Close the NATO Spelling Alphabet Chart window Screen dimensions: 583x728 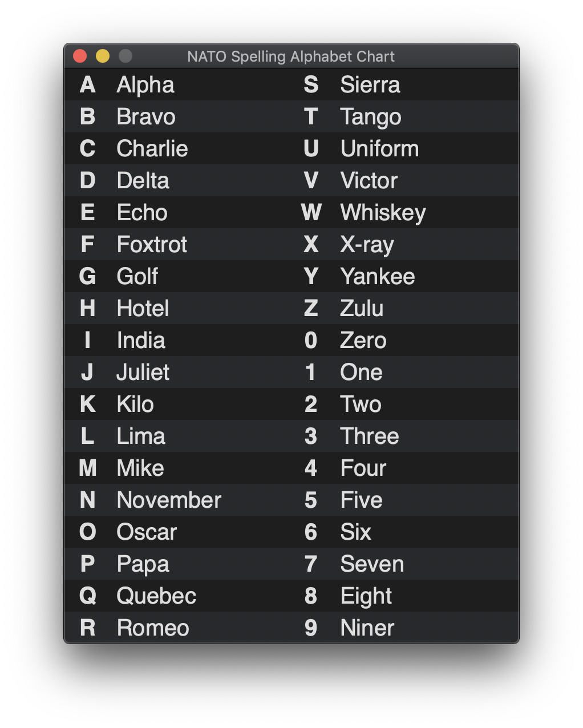[x=80, y=56]
